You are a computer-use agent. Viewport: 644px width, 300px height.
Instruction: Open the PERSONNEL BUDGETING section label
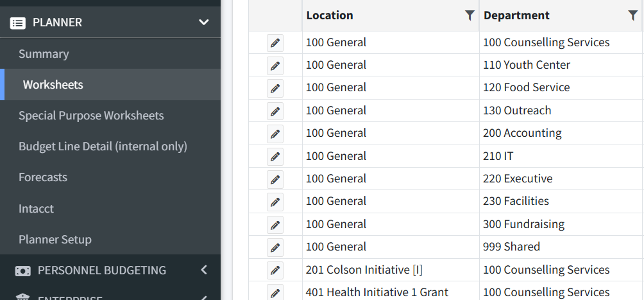(102, 270)
